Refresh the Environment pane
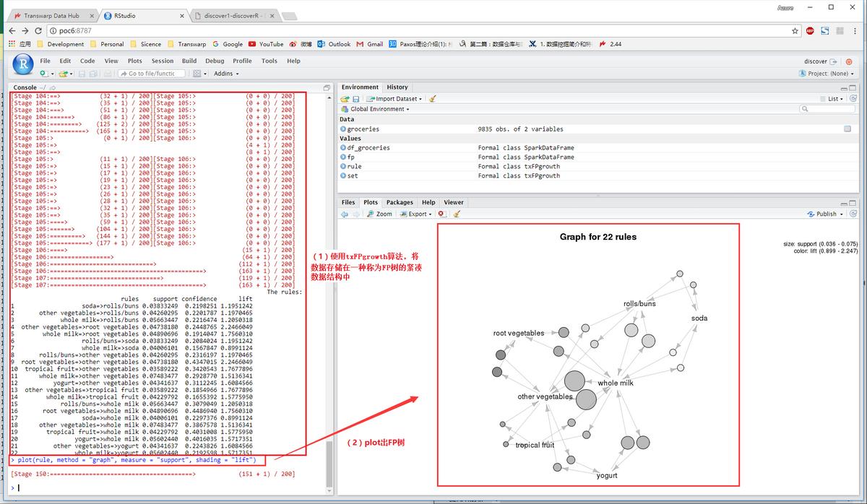The width and height of the screenshot is (867, 504). click(x=853, y=99)
